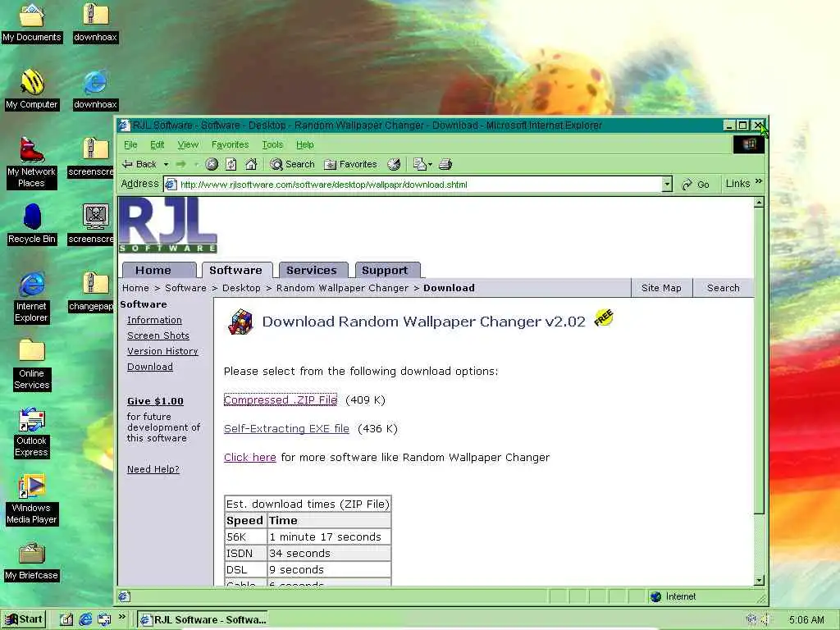Click the Stop loading icon
The image size is (840, 630).
[212, 164]
